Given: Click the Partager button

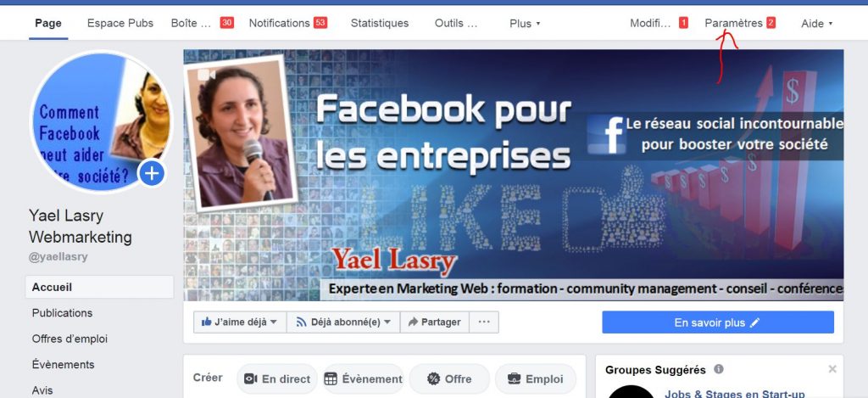Looking at the screenshot, I should tap(435, 322).
